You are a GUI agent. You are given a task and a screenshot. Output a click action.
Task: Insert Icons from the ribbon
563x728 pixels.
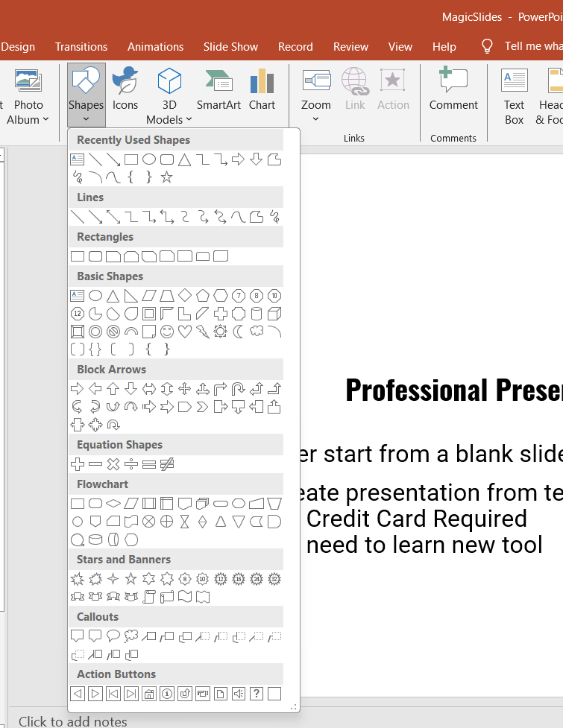click(125, 88)
